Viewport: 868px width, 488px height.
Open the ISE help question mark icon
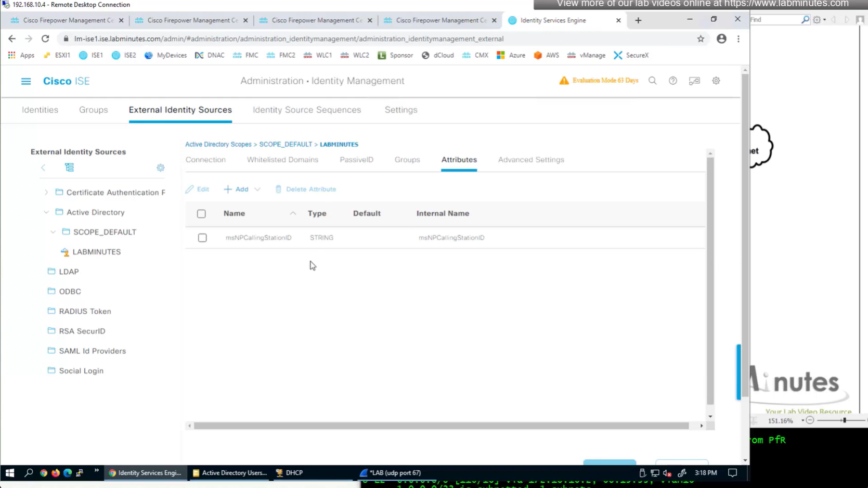point(672,81)
